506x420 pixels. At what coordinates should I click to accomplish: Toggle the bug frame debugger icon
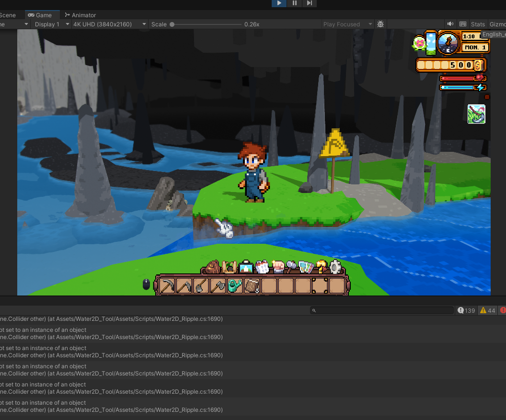pyautogui.click(x=380, y=24)
